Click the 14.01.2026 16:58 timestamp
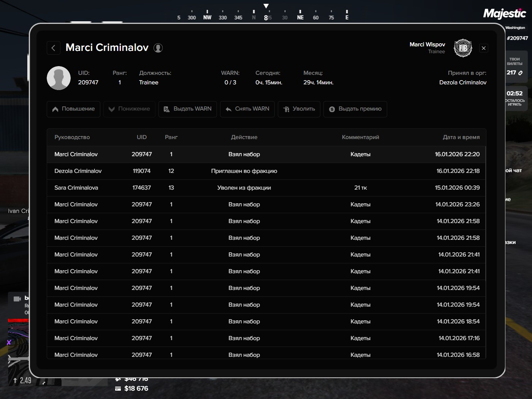 point(458,355)
